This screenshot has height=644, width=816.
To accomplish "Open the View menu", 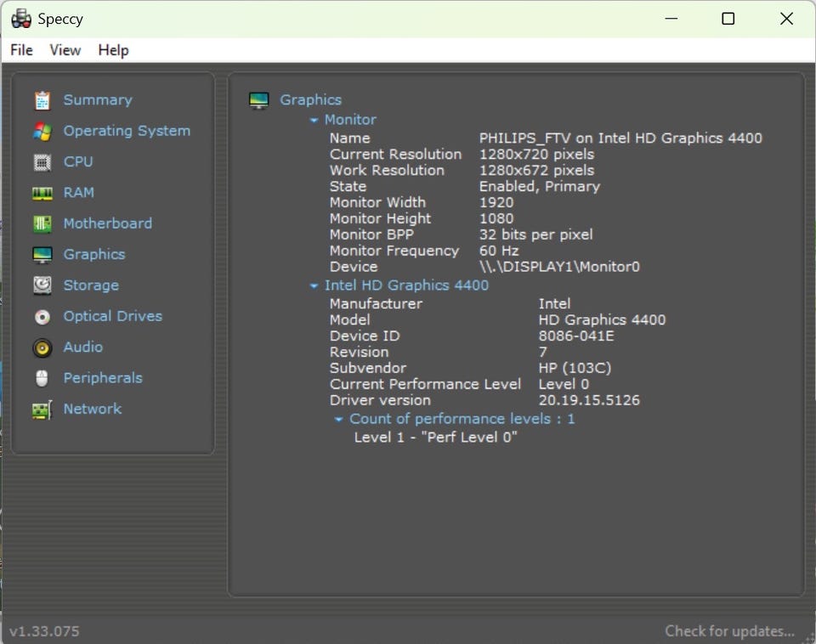I will point(65,50).
